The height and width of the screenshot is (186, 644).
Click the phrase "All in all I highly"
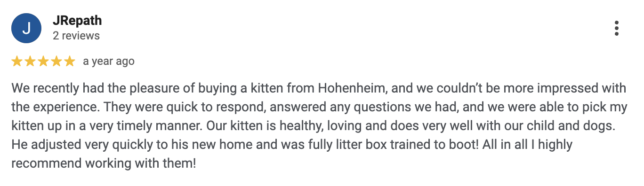527,145
